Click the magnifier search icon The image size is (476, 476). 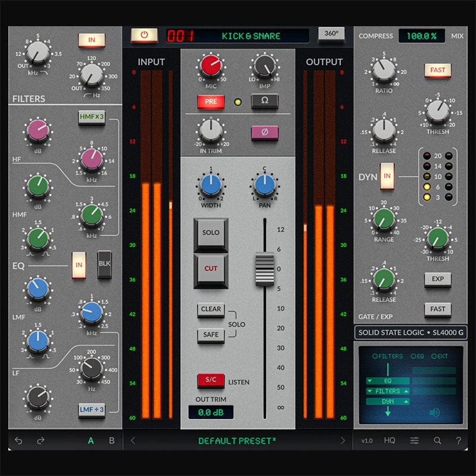pyautogui.click(x=437, y=440)
